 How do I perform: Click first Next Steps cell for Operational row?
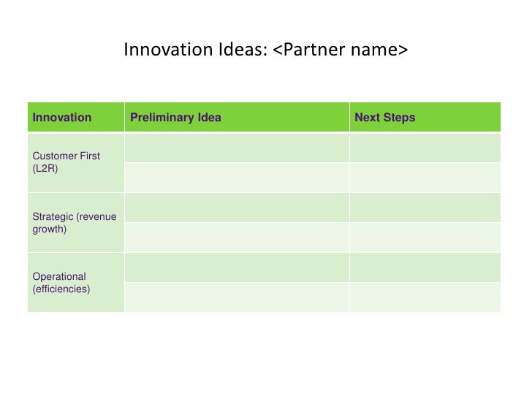pyautogui.click(x=425, y=267)
